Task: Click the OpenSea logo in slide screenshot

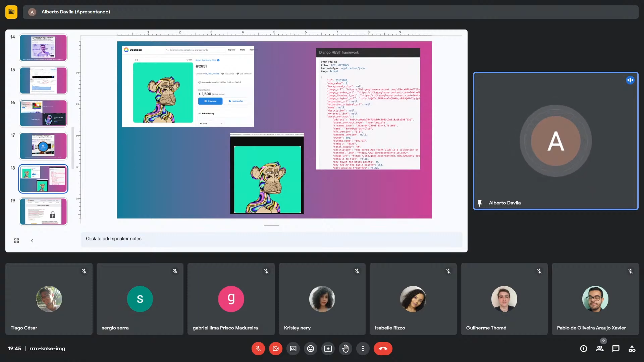Action: [133, 50]
